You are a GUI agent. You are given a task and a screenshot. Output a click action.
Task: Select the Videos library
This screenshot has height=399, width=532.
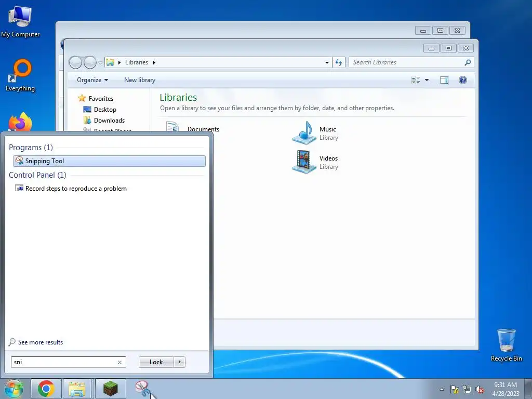point(315,162)
